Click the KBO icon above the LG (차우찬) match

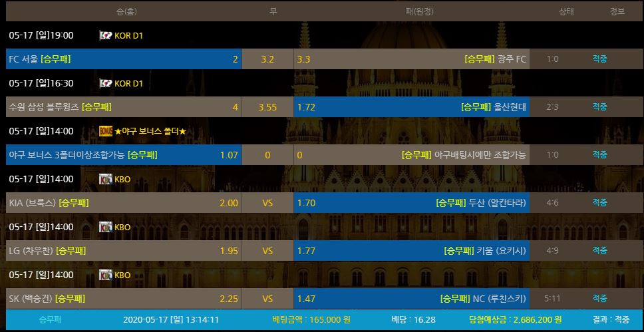click(x=105, y=227)
